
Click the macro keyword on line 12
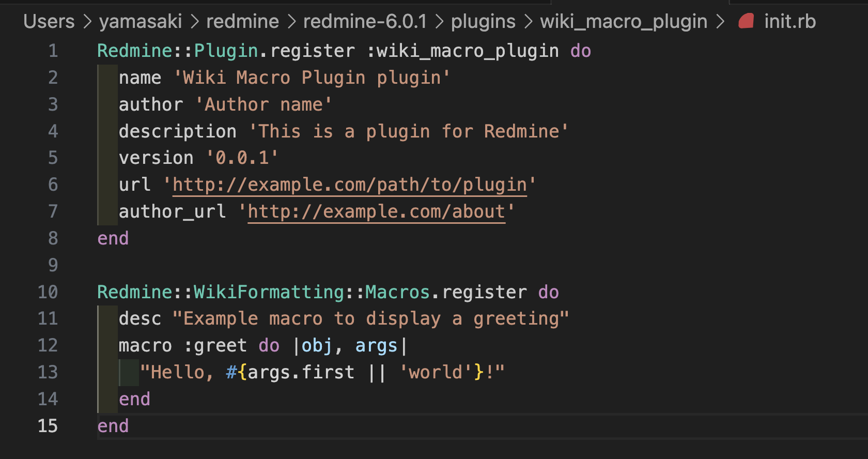(145, 345)
